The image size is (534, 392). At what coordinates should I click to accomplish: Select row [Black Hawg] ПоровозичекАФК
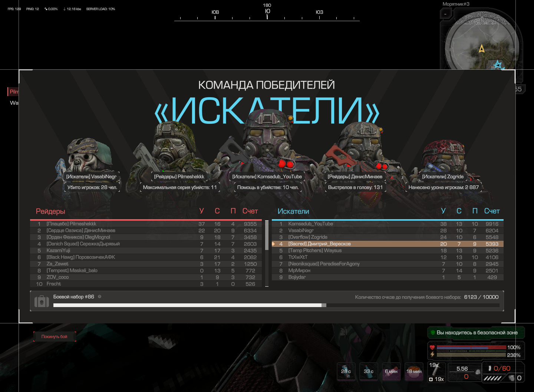click(x=146, y=257)
